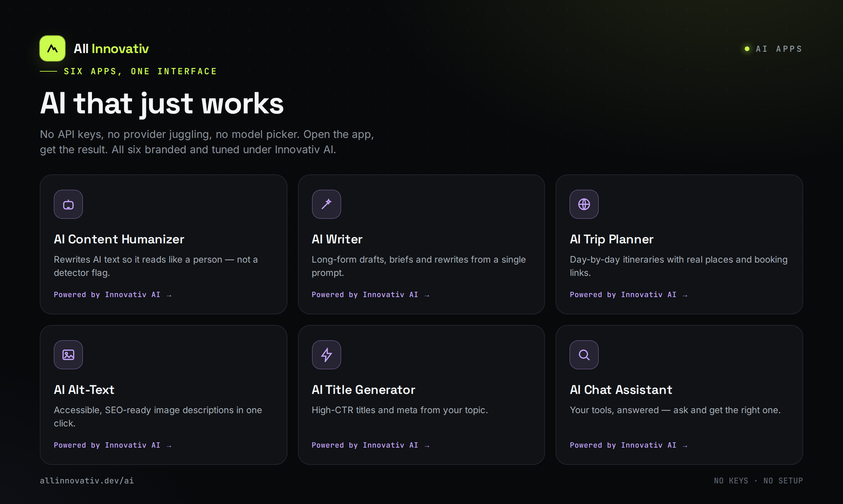The width and height of the screenshot is (843, 504).
Task: Open the AI Chat Assistant card title
Action: (621, 390)
